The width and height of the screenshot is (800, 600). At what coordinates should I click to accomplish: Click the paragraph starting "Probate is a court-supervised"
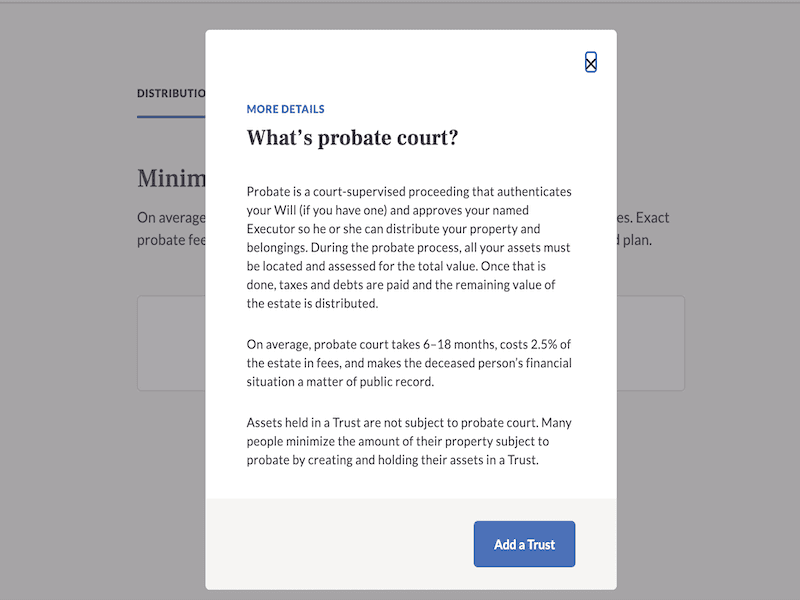click(409, 247)
